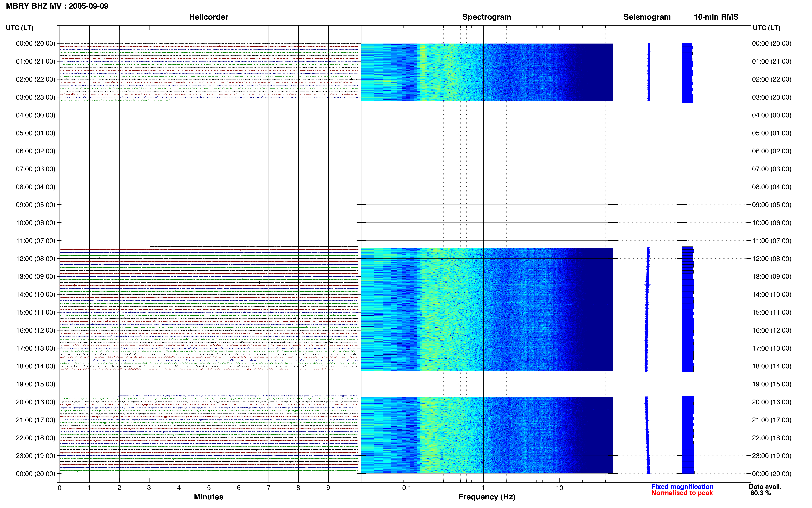Click minute tick '9' on helicorder axis
The height and width of the screenshot is (508, 812).
click(328, 488)
